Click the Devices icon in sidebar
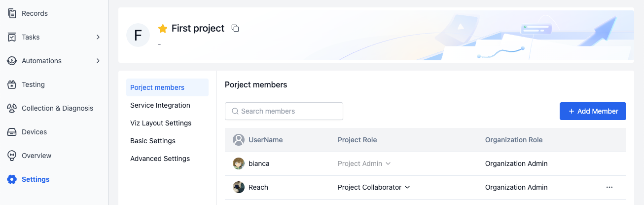The height and width of the screenshot is (205, 644). 12,132
